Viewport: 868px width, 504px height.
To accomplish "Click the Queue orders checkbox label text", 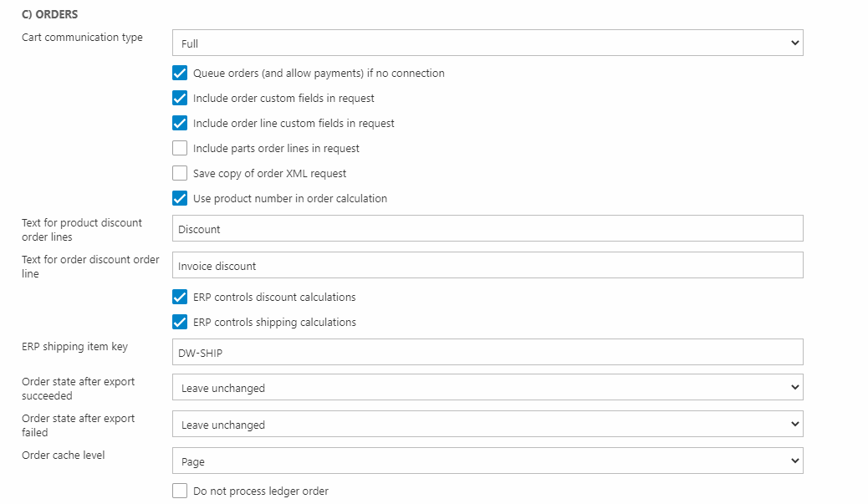I will point(319,74).
